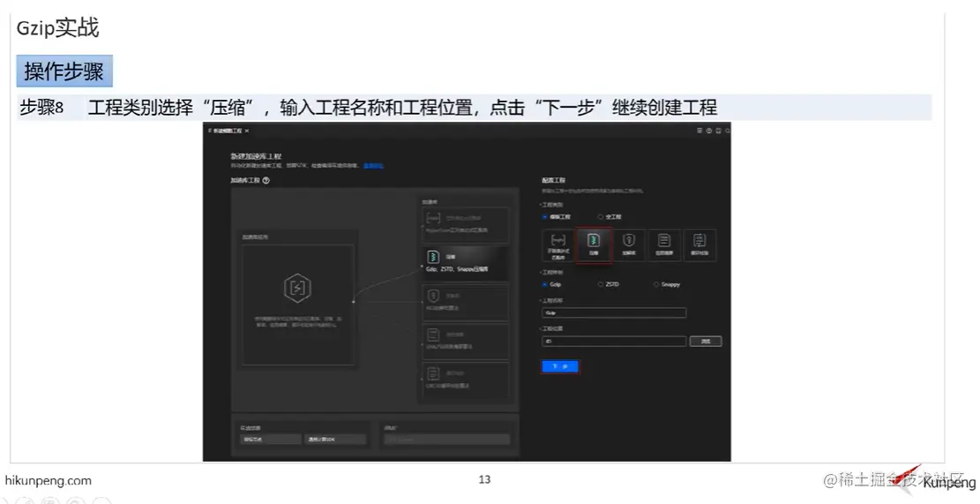
Task: Click the 浏览 browse button
Action: click(x=706, y=342)
